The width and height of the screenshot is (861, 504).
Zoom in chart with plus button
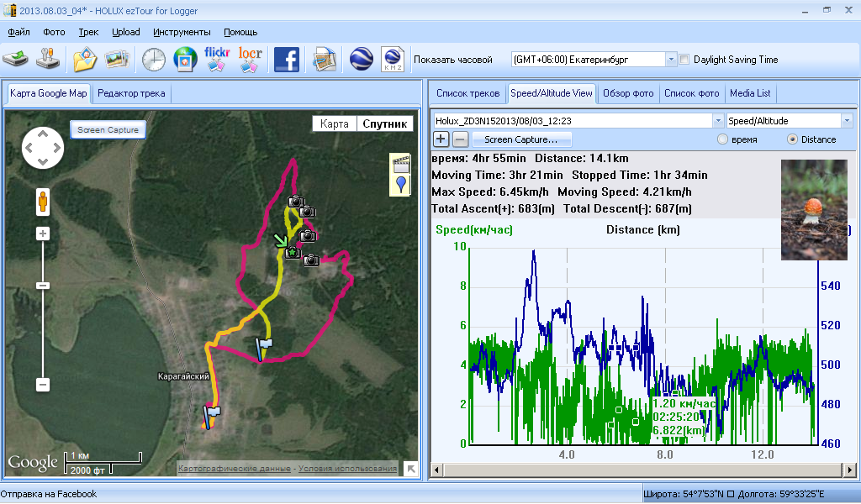point(441,139)
